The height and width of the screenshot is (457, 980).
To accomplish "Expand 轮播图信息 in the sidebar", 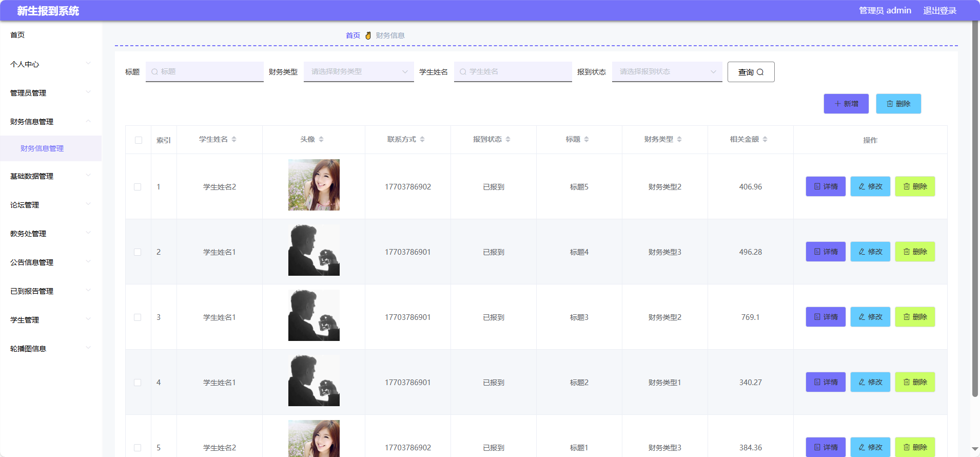I will [x=51, y=349].
